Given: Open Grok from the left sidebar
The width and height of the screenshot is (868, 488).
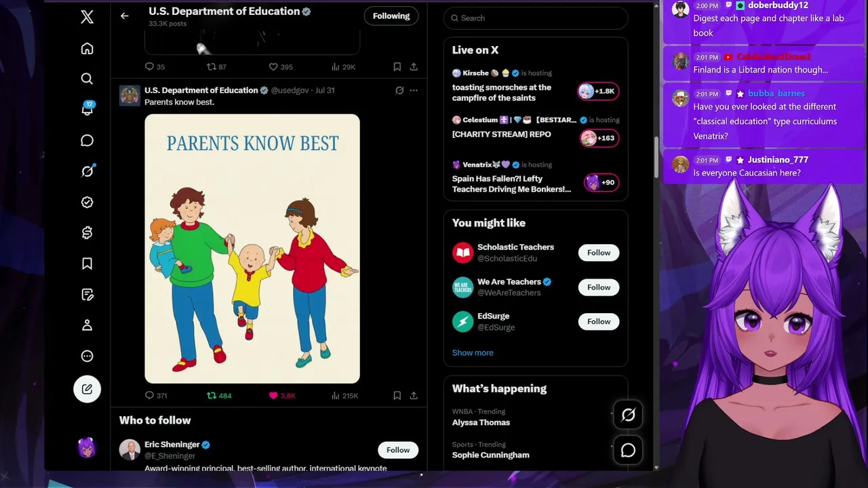Looking at the screenshot, I should point(87,171).
